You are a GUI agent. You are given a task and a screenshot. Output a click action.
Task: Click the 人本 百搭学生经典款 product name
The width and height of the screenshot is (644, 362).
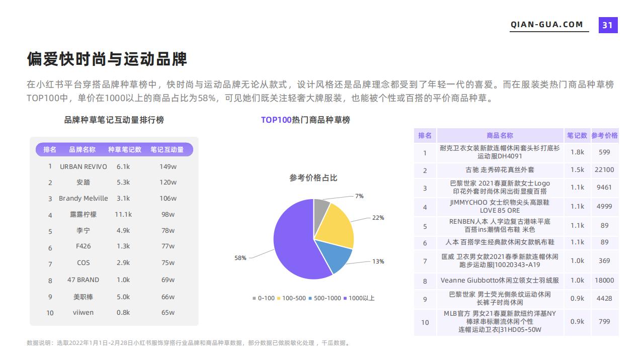[x=500, y=242]
